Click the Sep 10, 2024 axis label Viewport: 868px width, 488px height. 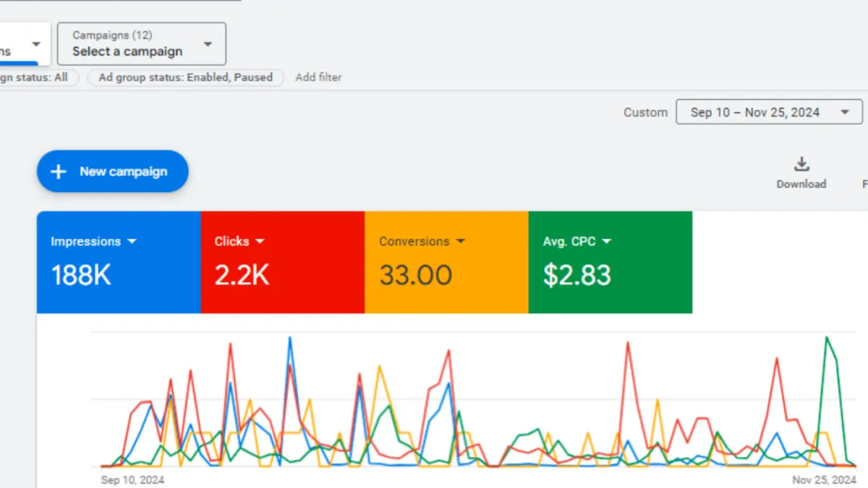[x=132, y=480]
